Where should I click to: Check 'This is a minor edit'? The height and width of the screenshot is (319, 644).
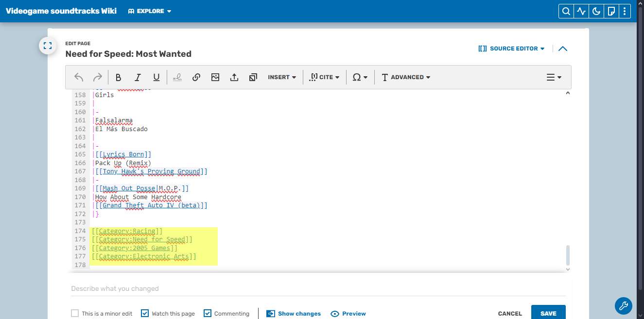pyautogui.click(x=75, y=313)
